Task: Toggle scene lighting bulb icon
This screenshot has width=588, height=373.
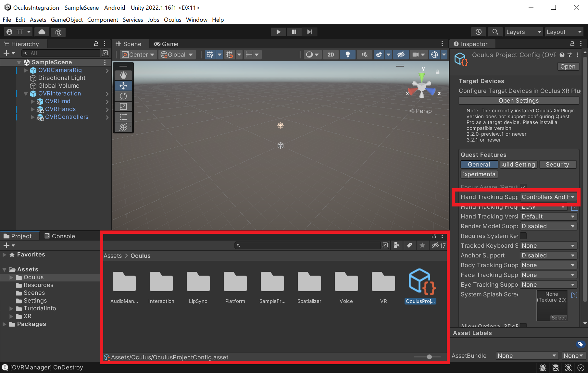Action: (347, 54)
